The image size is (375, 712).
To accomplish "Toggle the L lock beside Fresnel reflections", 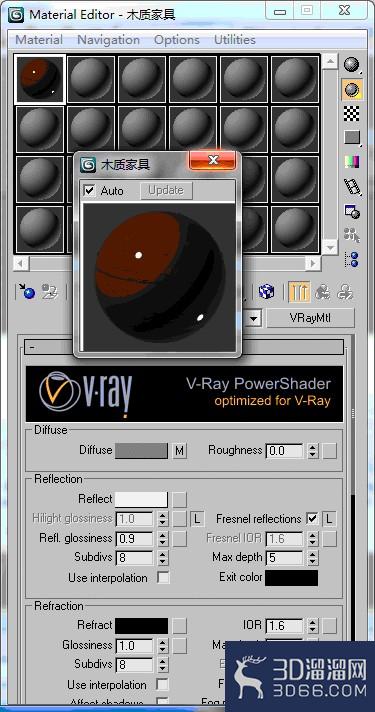I will point(330,519).
